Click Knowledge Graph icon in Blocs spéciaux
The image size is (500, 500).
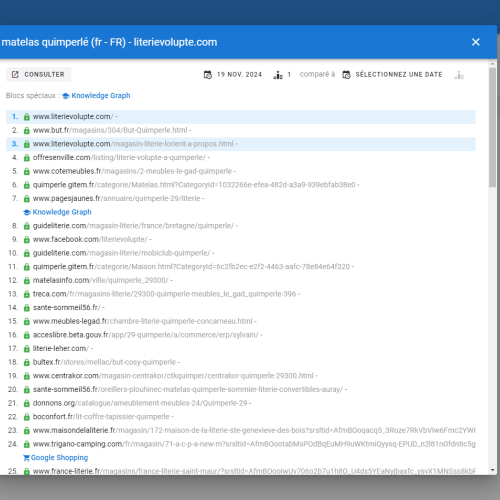[x=66, y=96]
